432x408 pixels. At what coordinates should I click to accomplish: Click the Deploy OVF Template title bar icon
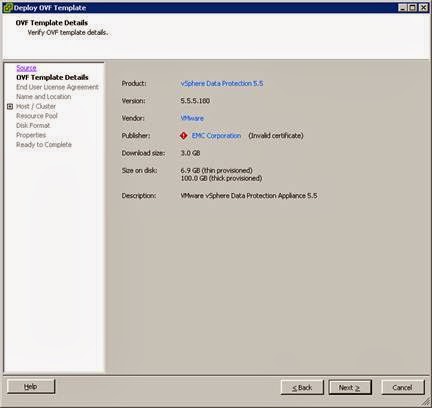point(8,8)
